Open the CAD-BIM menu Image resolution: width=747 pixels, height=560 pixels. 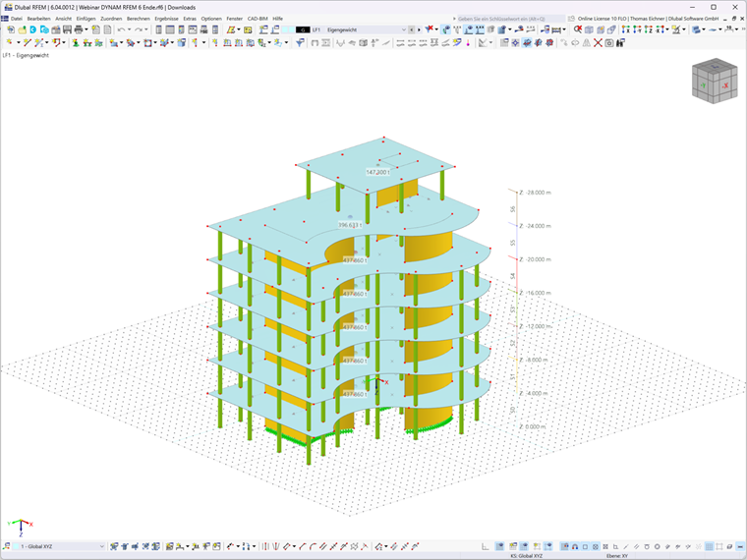coord(258,19)
